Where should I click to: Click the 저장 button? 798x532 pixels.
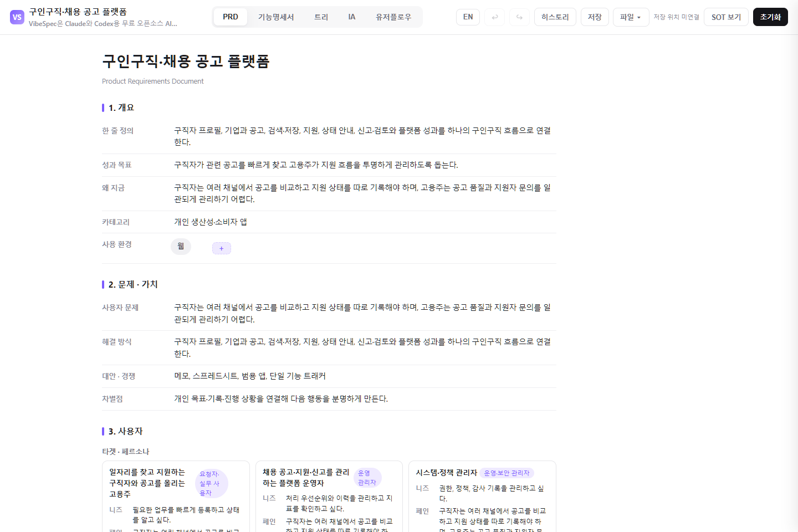(x=595, y=17)
